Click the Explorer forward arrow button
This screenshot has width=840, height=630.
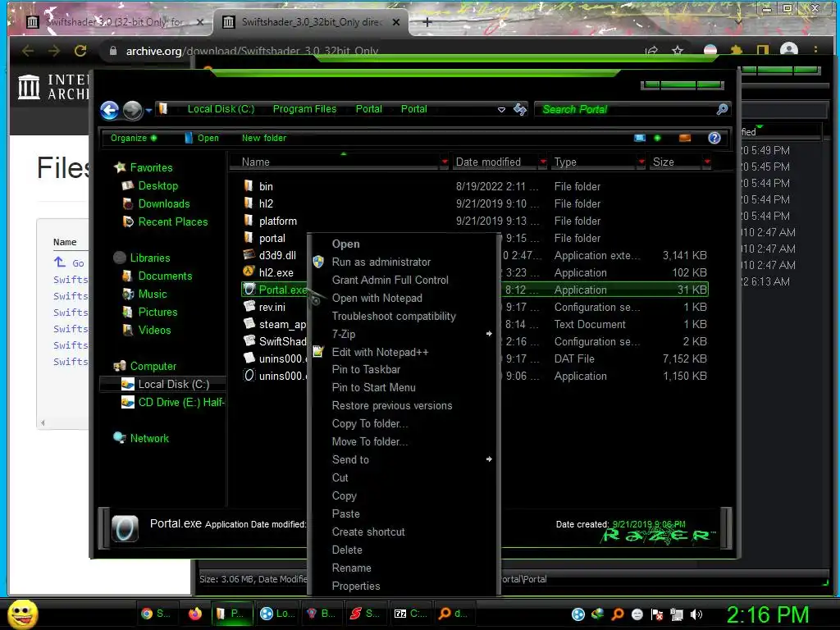pos(132,110)
